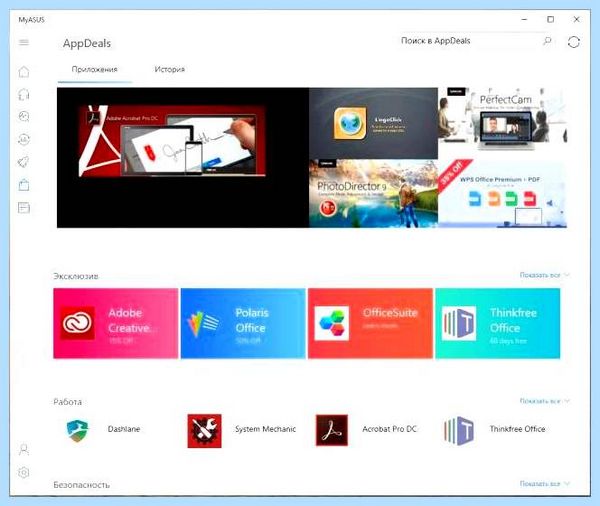Click the Безопасность section heading

82,485
